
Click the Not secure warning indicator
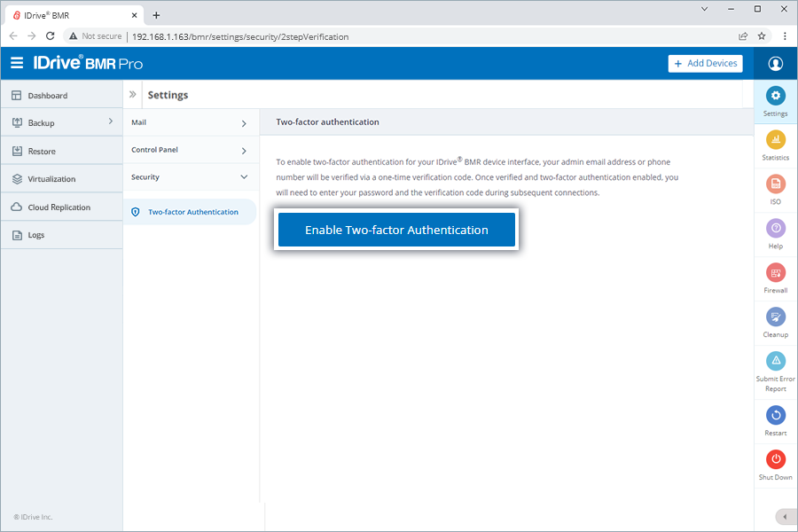[x=96, y=36]
